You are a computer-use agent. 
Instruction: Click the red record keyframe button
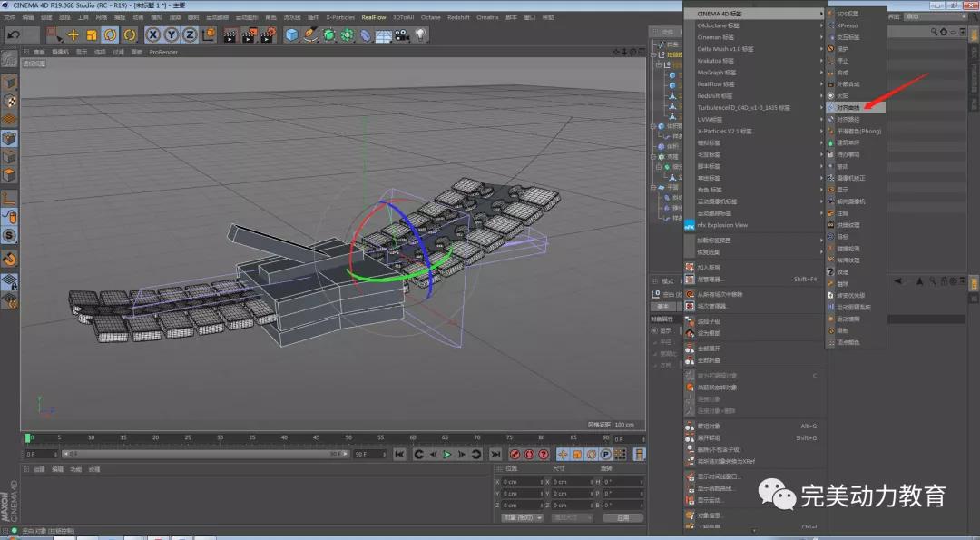pyautogui.click(x=514, y=454)
